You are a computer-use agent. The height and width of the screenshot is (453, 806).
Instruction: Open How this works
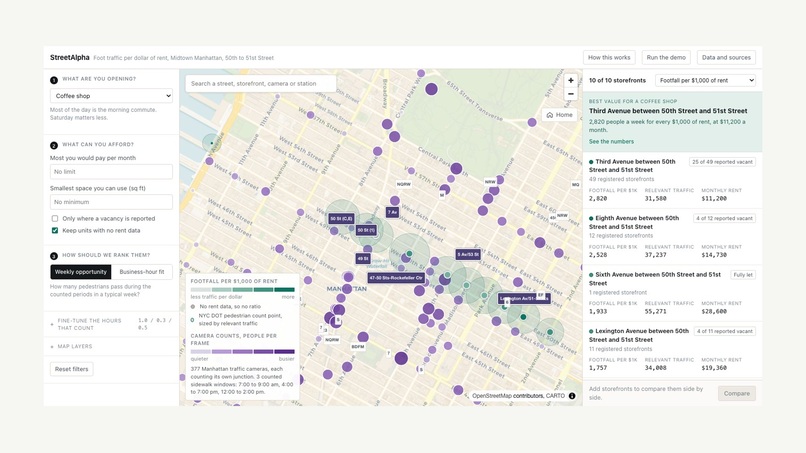[x=609, y=58]
